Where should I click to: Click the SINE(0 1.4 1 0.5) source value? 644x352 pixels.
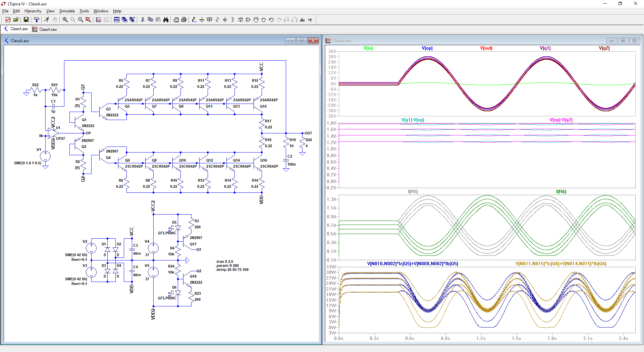pyautogui.click(x=28, y=163)
